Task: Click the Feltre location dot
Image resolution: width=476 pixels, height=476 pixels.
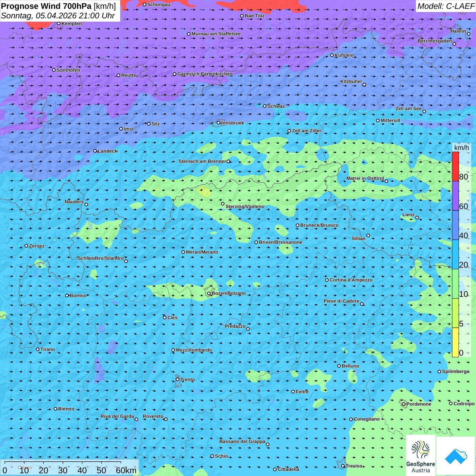Action: [293, 392]
